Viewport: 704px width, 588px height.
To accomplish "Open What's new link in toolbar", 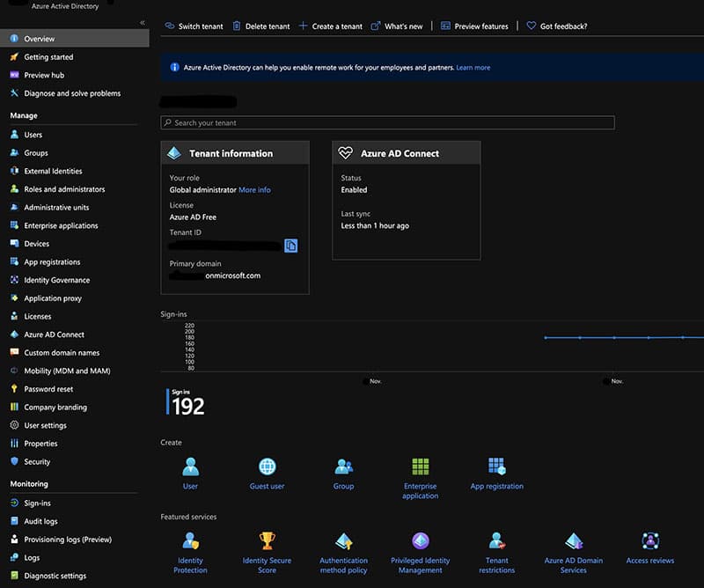I will coord(397,26).
